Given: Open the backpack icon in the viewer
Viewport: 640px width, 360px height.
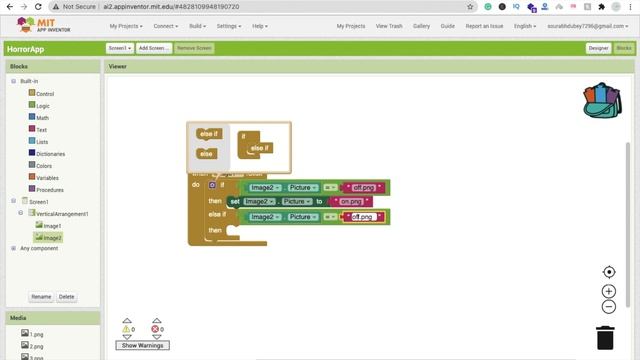Looking at the screenshot, I should (602, 100).
